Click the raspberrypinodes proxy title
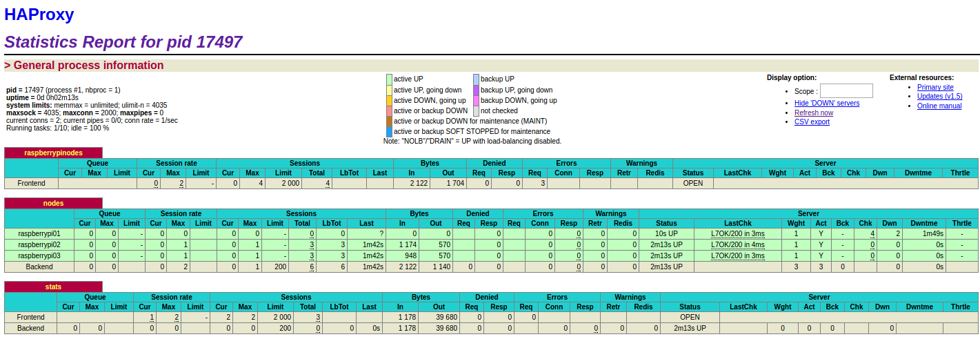 [x=53, y=153]
